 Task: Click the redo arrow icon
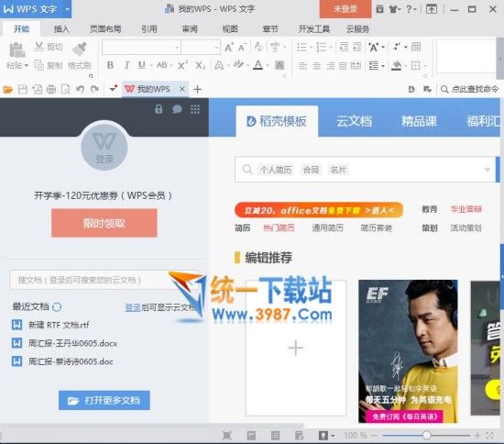94,89
